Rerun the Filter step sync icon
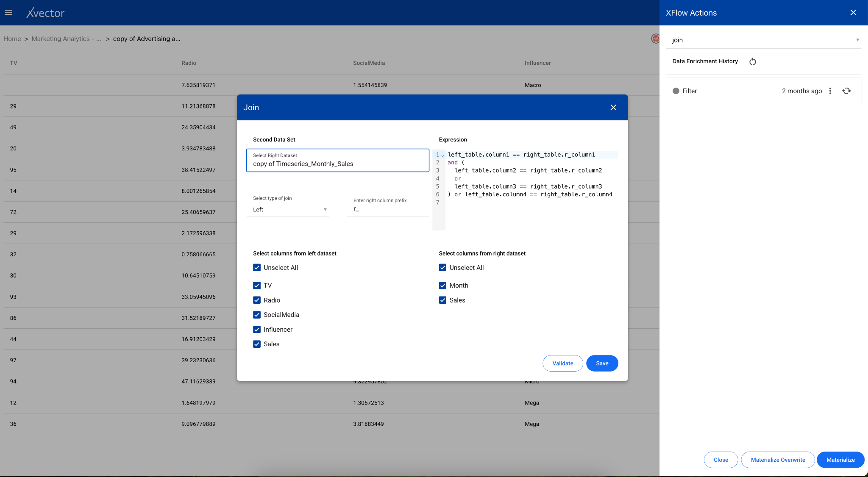 846,91
